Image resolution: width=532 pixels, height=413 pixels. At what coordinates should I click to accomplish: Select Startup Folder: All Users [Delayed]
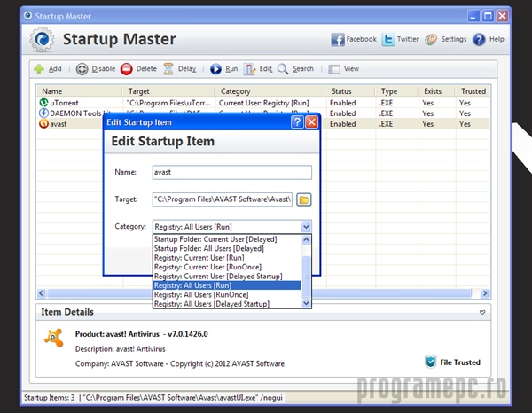pos(227,248)
